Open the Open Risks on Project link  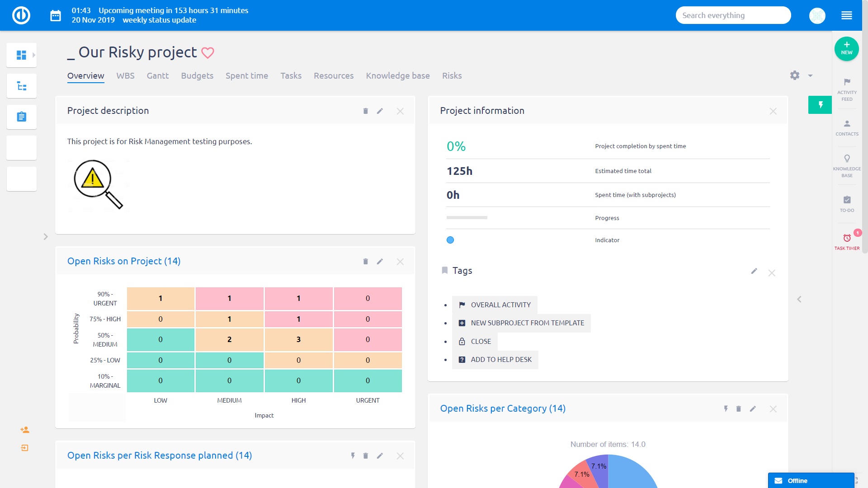click(124, 261)
